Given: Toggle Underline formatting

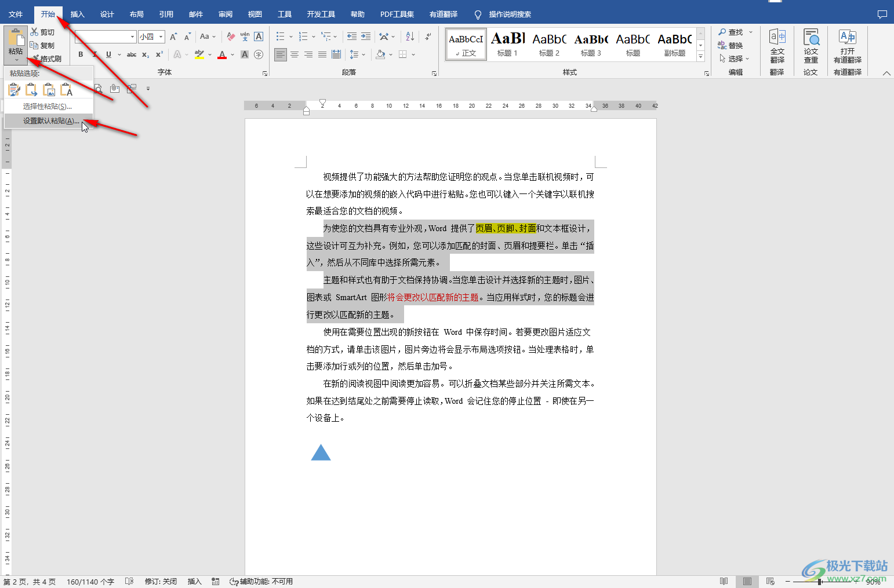Looking at the screenshot, I should click(108, 54).
